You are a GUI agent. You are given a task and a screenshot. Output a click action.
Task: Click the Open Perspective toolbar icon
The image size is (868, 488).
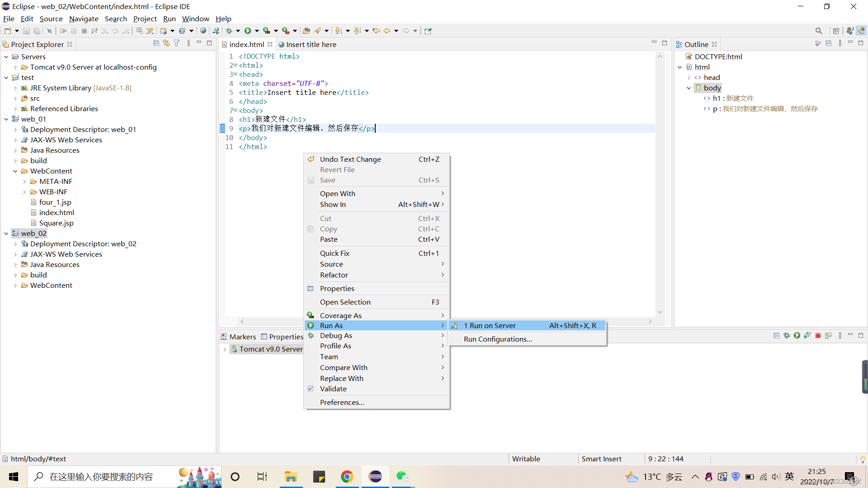[836, 31]
